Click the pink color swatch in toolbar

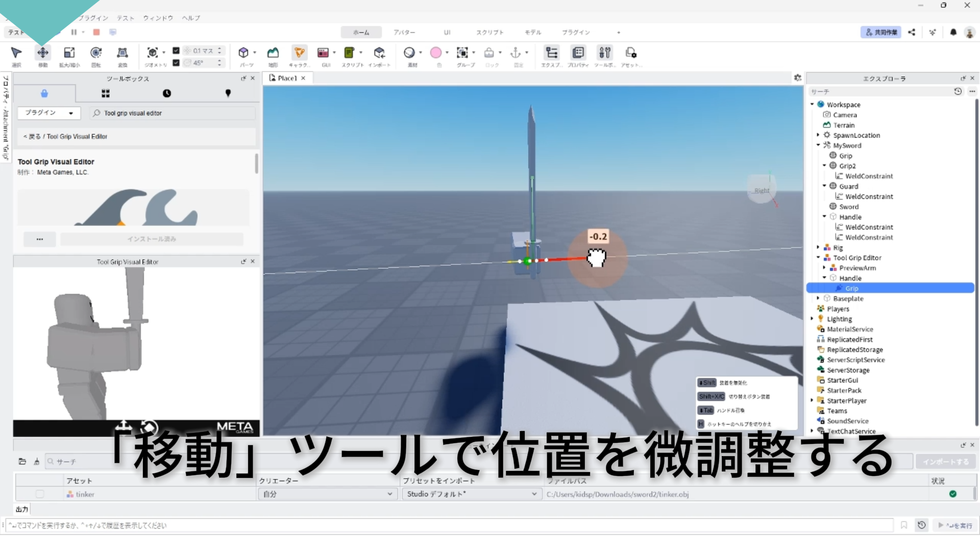(x=436, y=53)
